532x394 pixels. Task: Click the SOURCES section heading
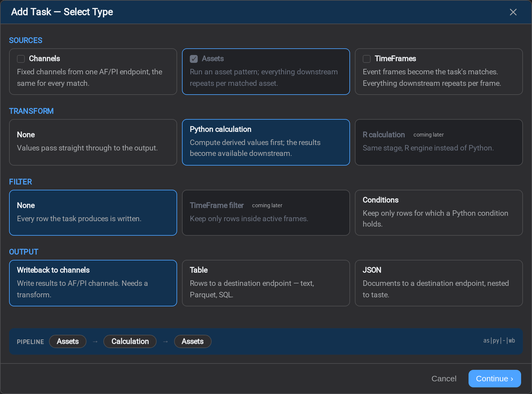(x=26, y=40)
